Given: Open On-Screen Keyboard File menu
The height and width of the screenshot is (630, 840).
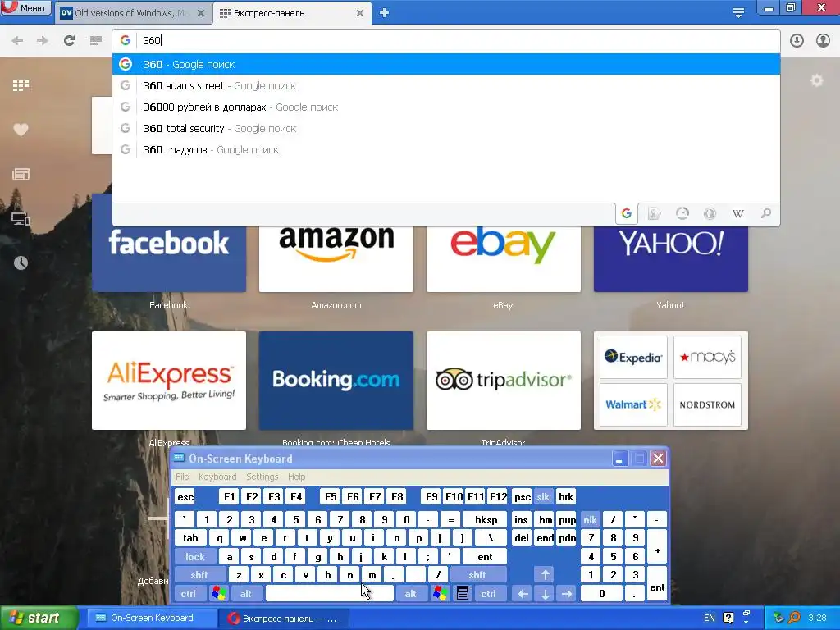Looking at the screenshot, I should pos(182,477).
